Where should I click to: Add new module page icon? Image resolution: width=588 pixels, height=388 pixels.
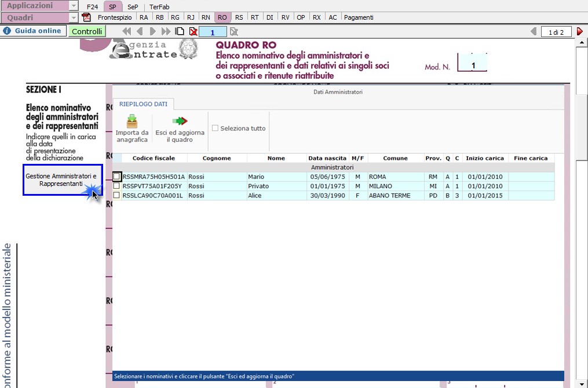[x=180, y=31]
